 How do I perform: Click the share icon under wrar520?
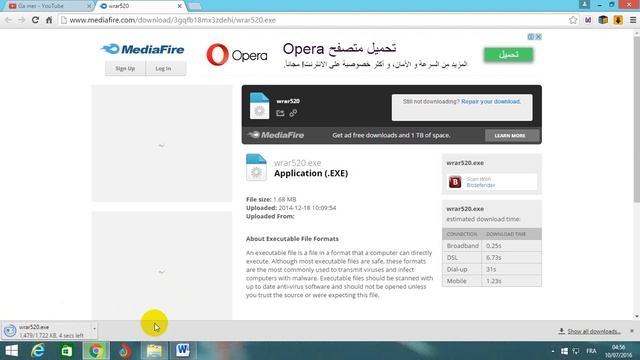coord(280,113)
